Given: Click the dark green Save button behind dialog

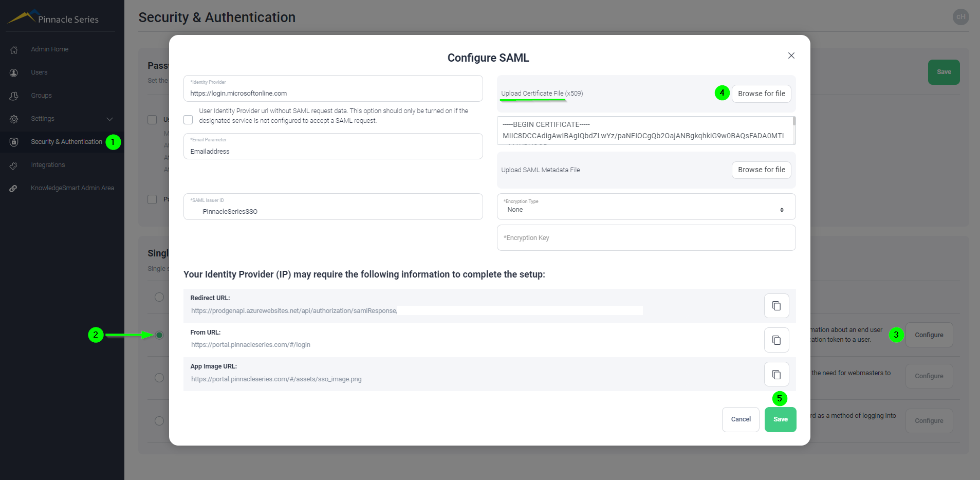Looking at the screenshot, I should [x=944, y=72].
